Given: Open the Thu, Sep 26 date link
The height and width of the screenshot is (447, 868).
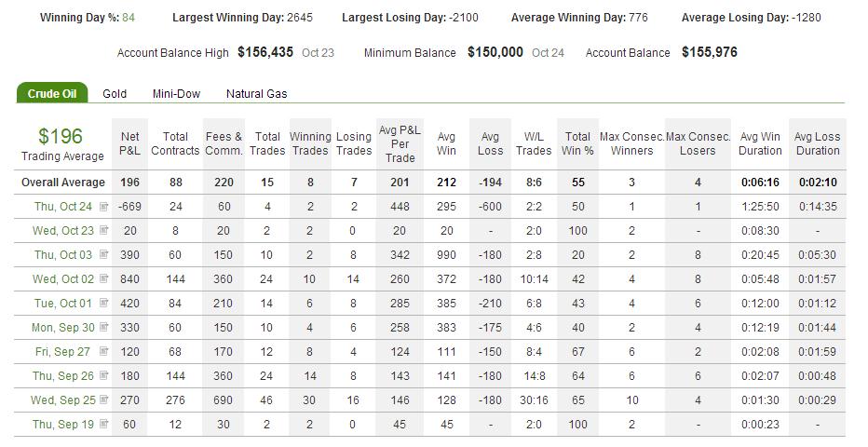Looking at the screenshot, I should click(x=63, y=376).
